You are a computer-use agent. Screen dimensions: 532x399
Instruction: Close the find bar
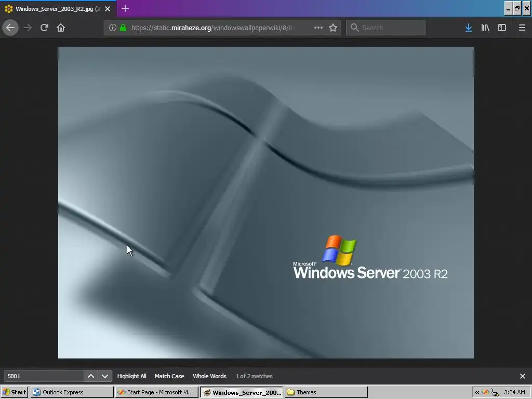coord(523,376)
